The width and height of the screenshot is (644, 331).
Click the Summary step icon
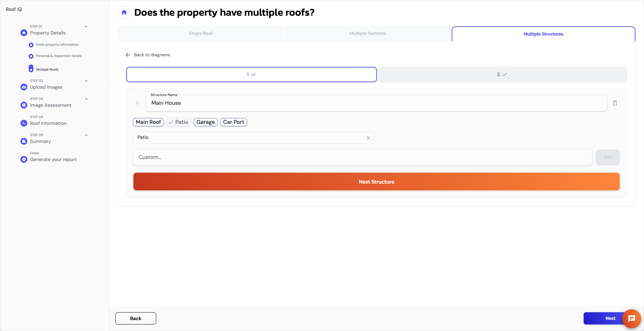click(24, 141)
